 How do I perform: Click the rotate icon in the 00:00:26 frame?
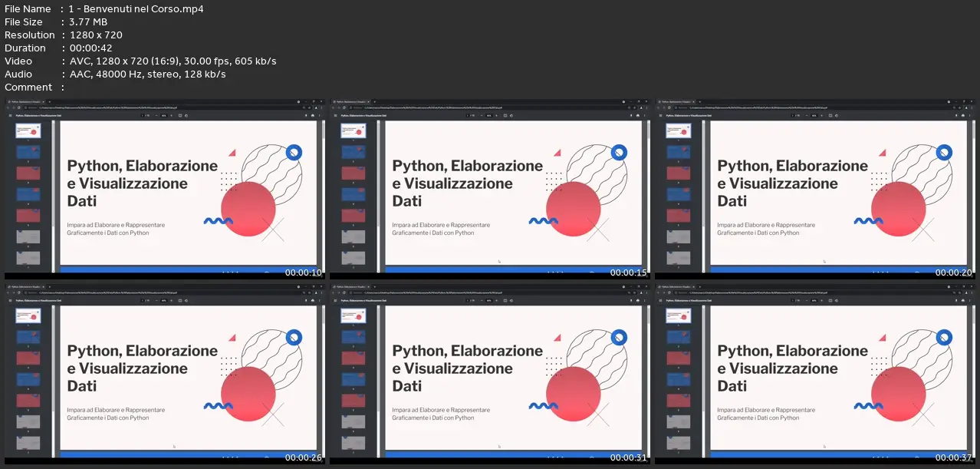tap(186, 301)
